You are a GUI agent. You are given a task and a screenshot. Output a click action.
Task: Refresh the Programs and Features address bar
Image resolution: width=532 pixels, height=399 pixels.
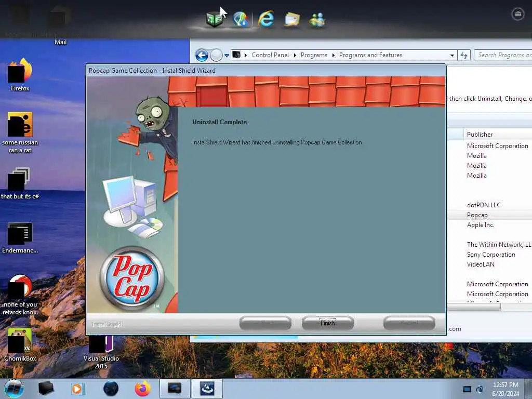464,55
